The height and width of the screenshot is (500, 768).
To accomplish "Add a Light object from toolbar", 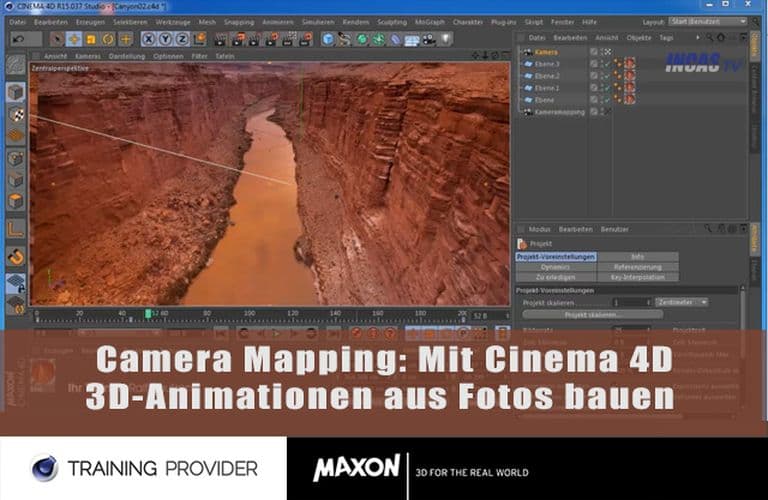I will pos(446,39).
